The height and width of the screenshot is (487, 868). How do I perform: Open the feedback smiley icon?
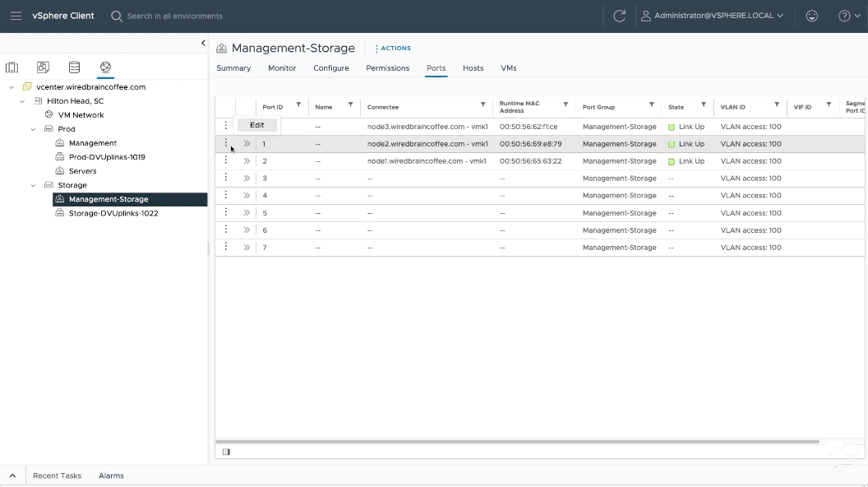coord(812,16)
